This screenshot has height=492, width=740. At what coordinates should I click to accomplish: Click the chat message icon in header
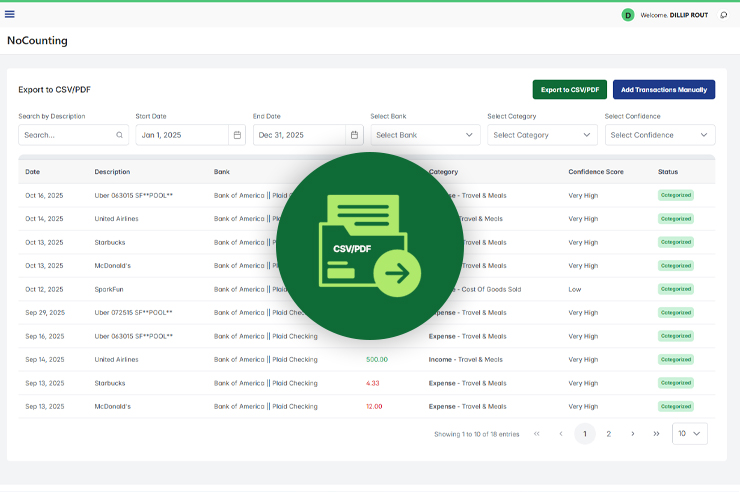[723, 15]
